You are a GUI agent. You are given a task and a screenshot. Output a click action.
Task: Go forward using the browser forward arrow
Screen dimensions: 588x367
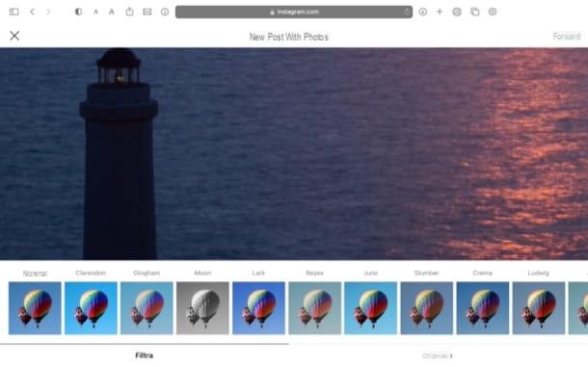[48, 12]
